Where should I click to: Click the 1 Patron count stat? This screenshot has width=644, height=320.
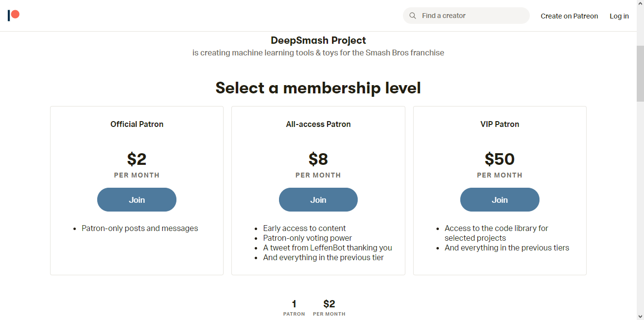pyautogui.click(x=294, y=308)
